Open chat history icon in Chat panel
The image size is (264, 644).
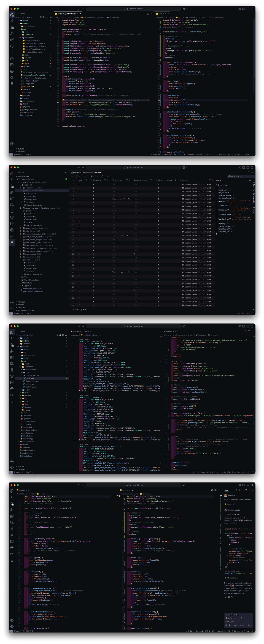tap(246, 490)
